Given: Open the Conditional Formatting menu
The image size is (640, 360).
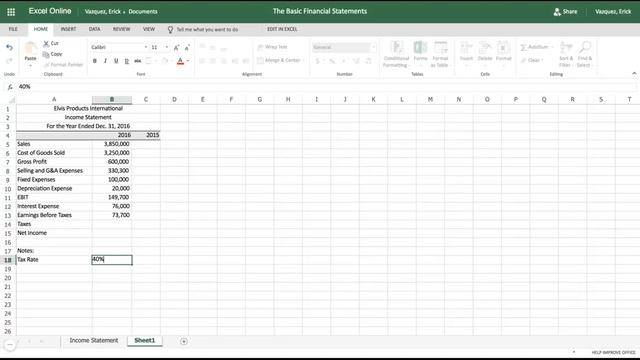Looking at the screenshot, I should [x=396, y=54].
